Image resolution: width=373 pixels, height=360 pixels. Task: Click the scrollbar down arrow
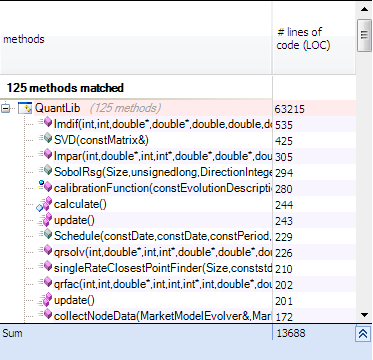364,315
